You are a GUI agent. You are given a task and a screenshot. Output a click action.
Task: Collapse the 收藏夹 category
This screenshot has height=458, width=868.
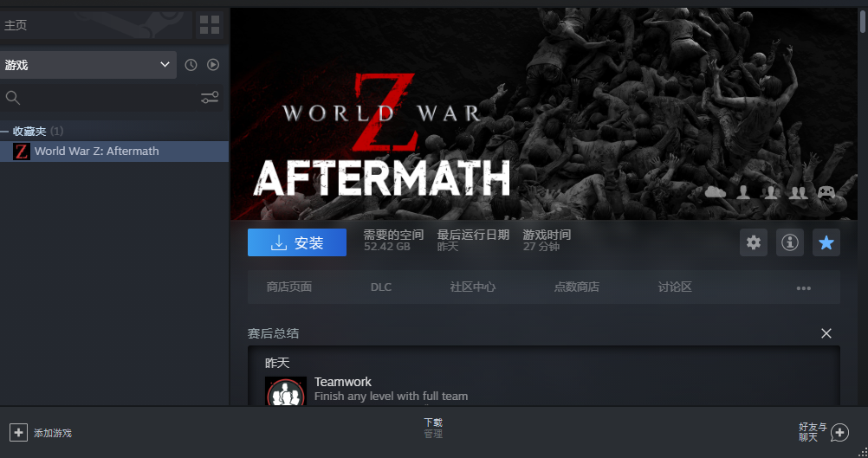pyautogui.click(x=3, y=132)
